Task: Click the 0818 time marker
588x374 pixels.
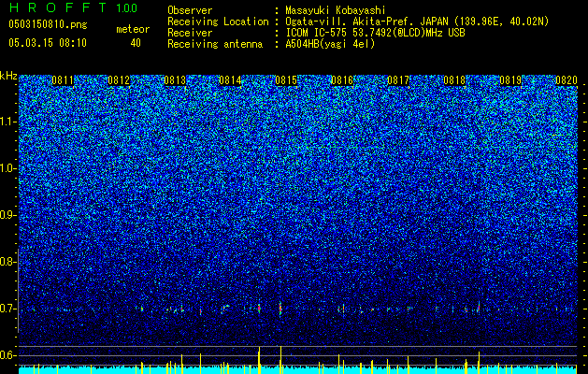Action: click(454, 80)
